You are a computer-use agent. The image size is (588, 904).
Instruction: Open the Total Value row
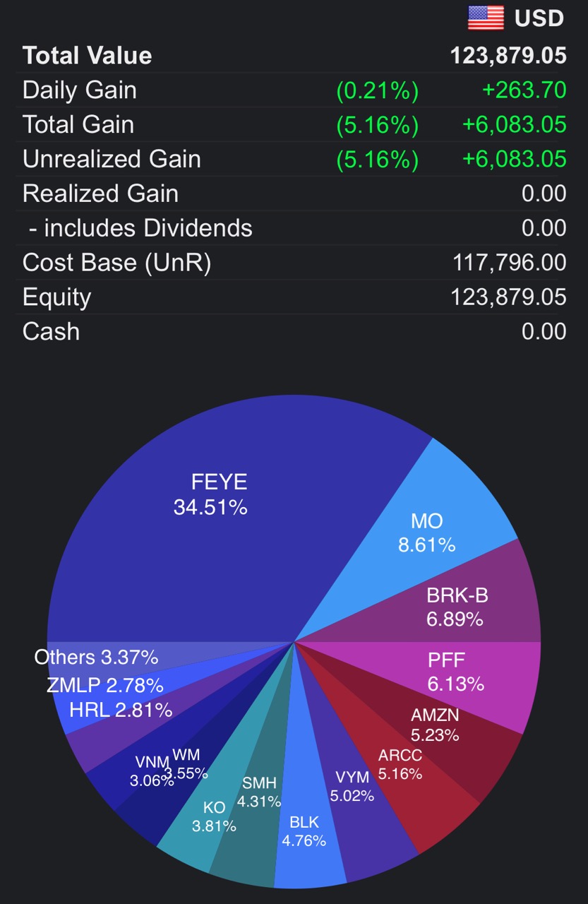[x=294, y=56]
